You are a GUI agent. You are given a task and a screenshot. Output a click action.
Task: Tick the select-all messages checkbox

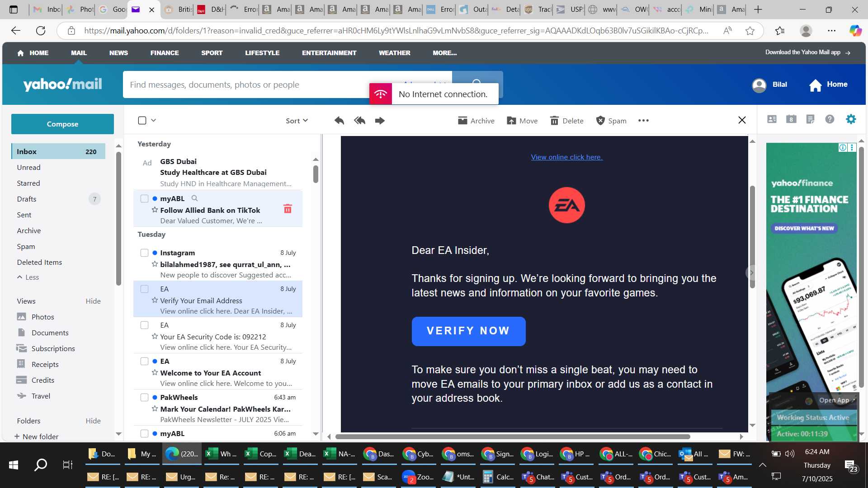pos(142,120)
